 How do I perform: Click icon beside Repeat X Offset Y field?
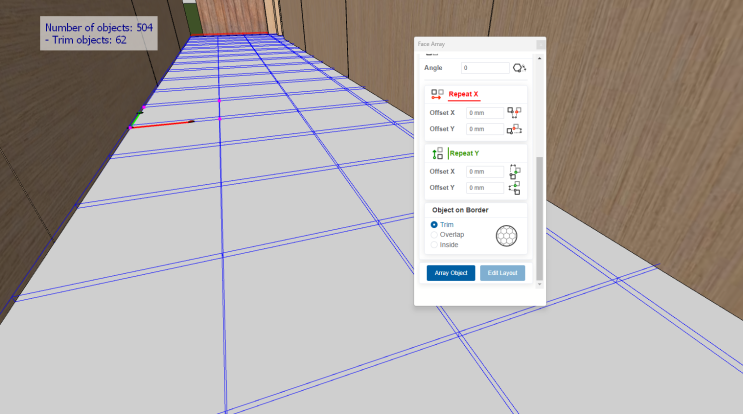tap(514, 129)
